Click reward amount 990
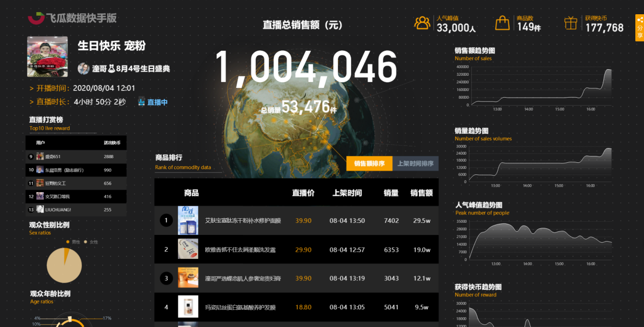 (107, 170)
